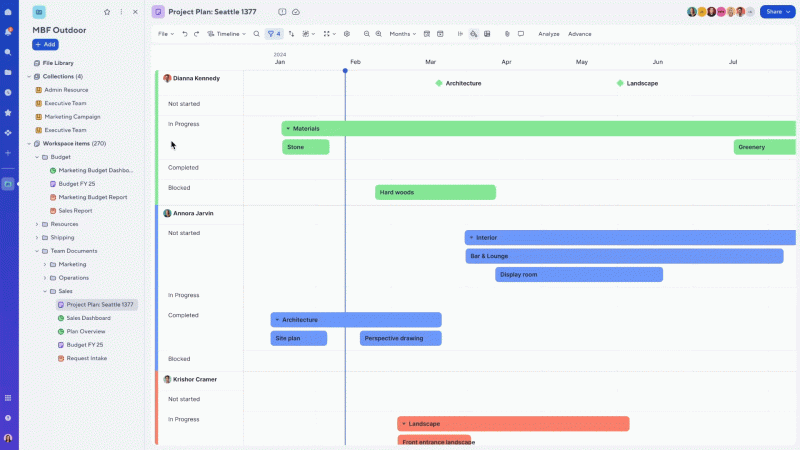
Task: Toggle the column alignment icon in toolbar
Action: pos(460,34)
